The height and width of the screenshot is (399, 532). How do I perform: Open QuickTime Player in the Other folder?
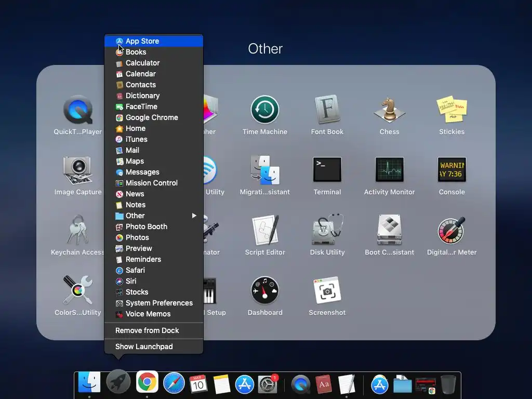pos(78,110)
